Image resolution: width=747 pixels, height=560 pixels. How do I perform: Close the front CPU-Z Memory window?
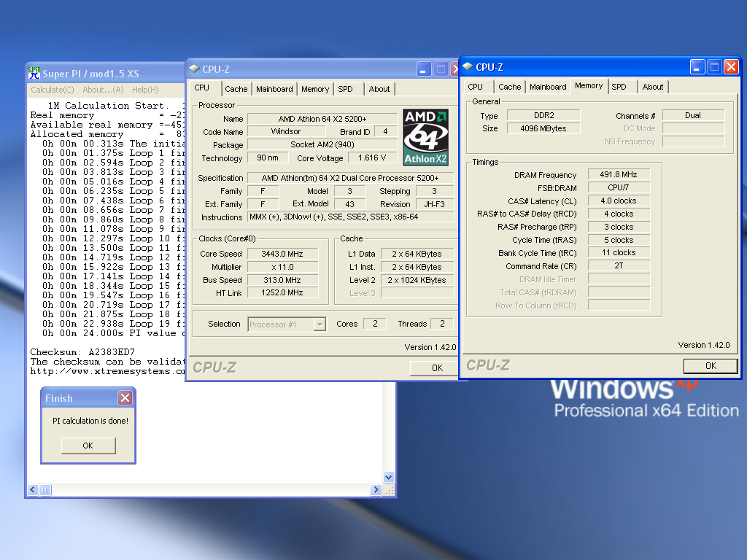[x=731, y=67]
